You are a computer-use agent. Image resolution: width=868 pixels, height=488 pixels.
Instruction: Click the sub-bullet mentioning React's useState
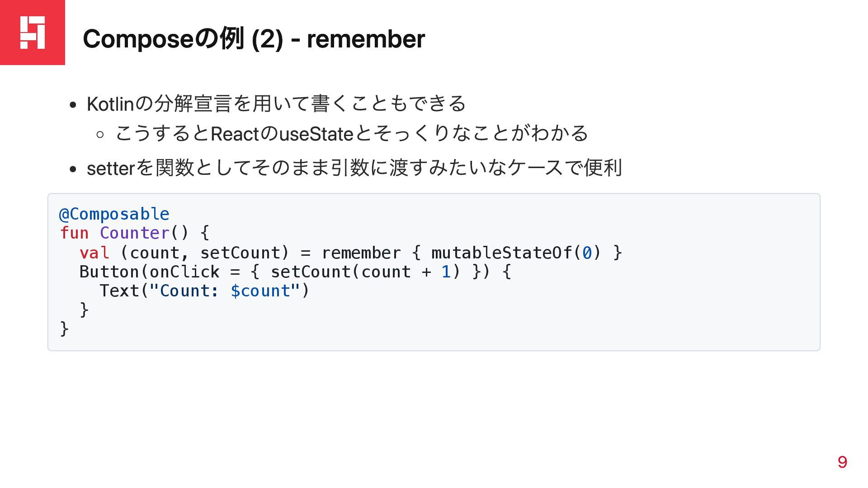[x=351, y=134]
